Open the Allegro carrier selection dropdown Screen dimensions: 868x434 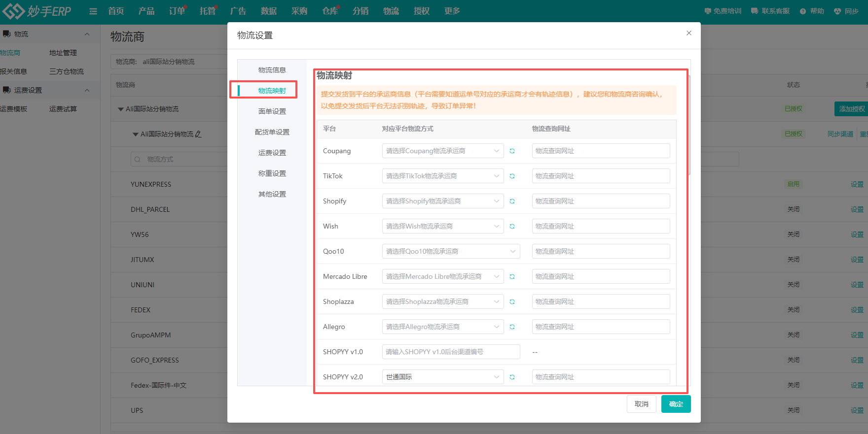(442, 327)
